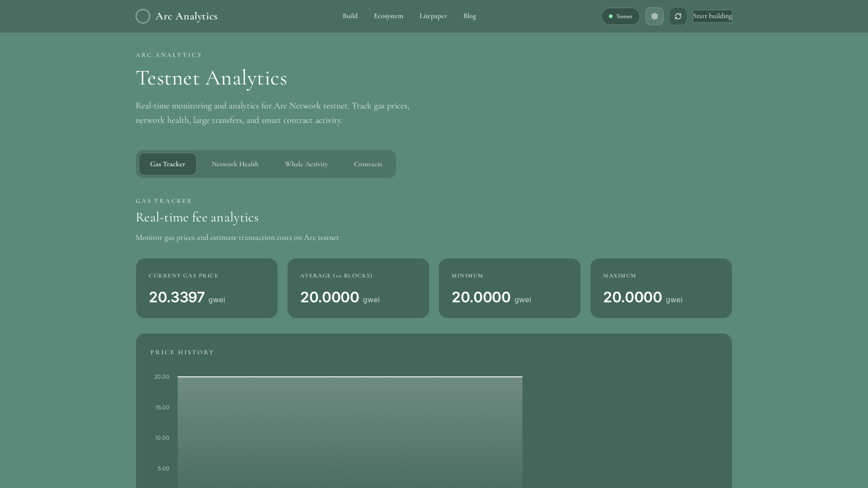Select the Gas Tracker tab
Screen dimensions: 868x488
(x=168, y=164)
